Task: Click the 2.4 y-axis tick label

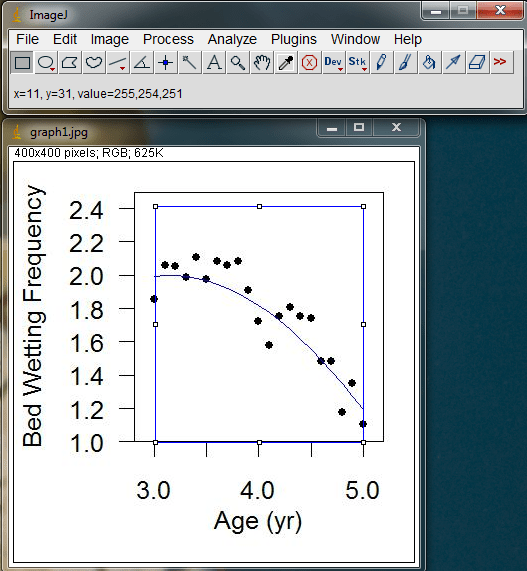Action: 86,210
